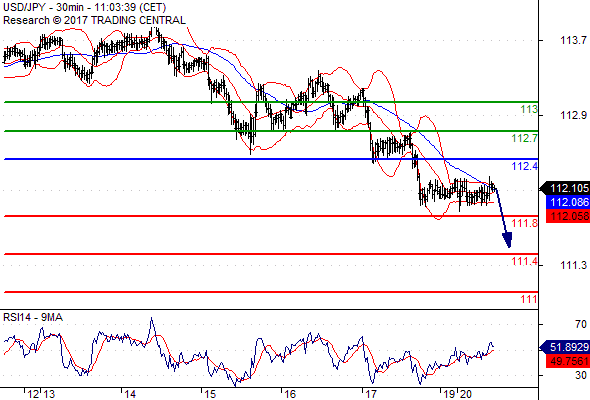Click the blue 112.4 pivot level label
This screenshot has width=590, height=400.
525,166
